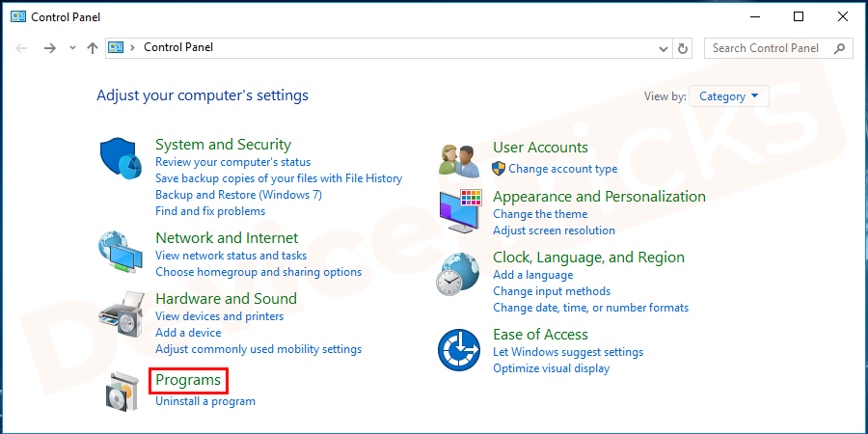Click the Control Panel title bar icon
Image resolution: width=868 pixels, height=434 pixels.
point(18,16)
